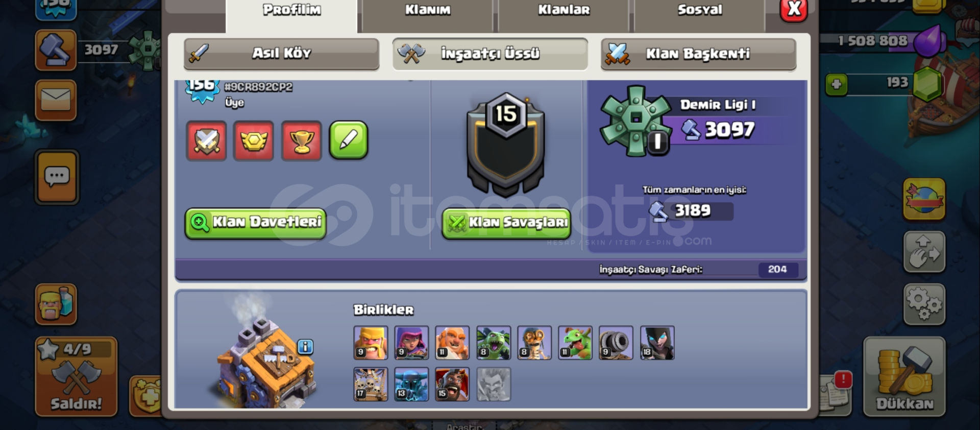Open the settings gears icon
Screen dimensions: 980x430
[924, 304]
